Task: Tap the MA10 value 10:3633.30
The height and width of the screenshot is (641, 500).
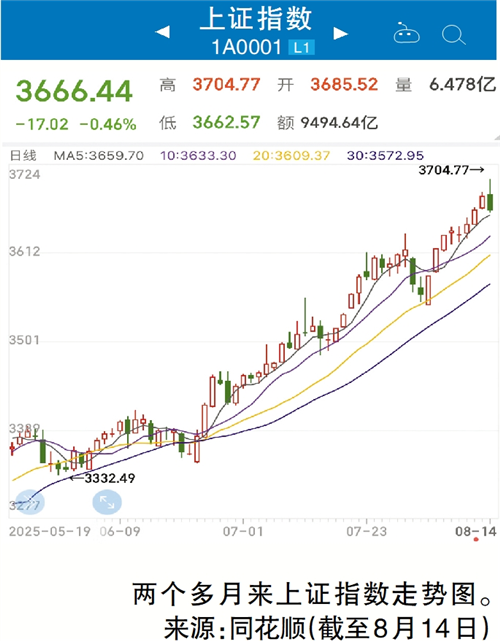Action: coord(198,156)
